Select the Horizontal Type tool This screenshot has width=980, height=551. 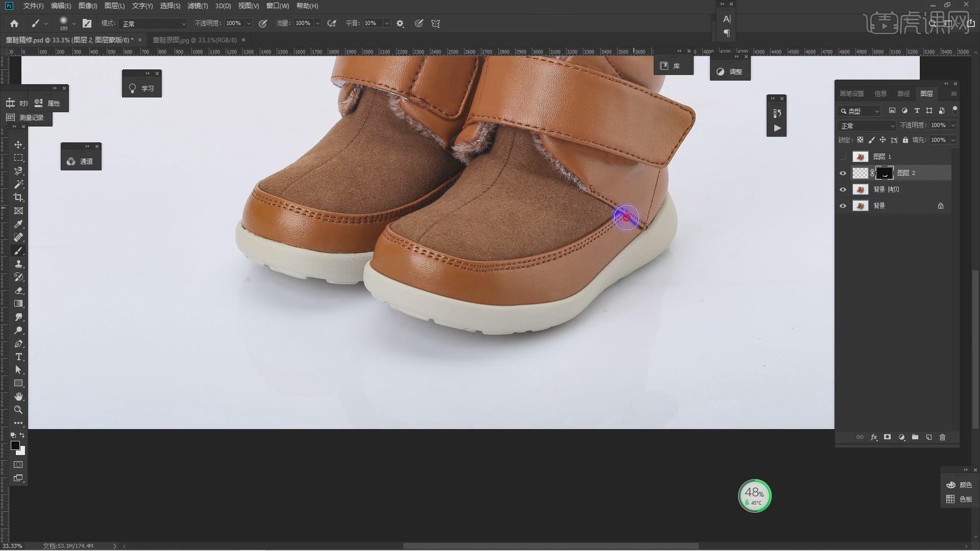click(18, 357)
